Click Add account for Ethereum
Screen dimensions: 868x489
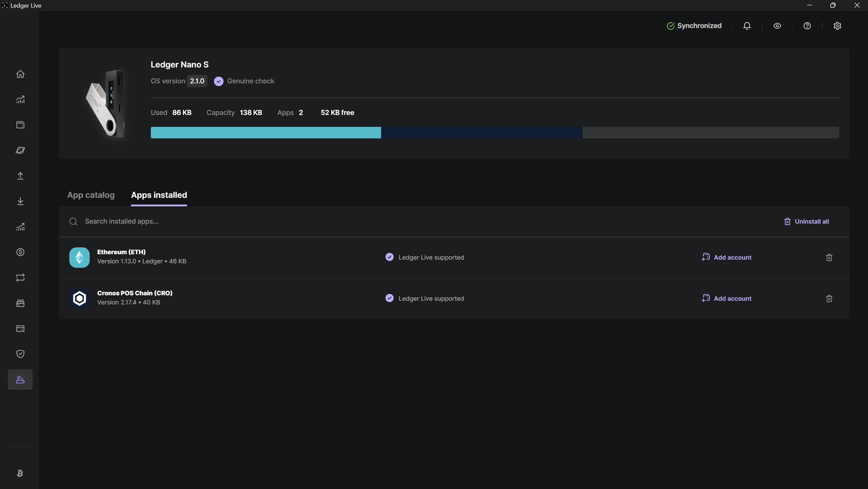(727, 257)
